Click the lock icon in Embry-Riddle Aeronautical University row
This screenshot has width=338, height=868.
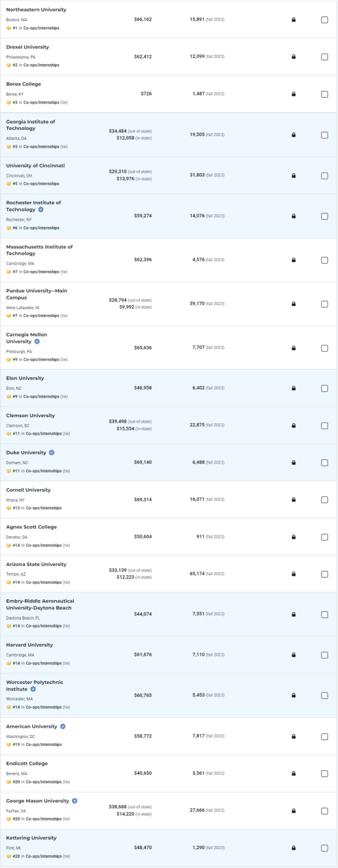pos(293,614)
